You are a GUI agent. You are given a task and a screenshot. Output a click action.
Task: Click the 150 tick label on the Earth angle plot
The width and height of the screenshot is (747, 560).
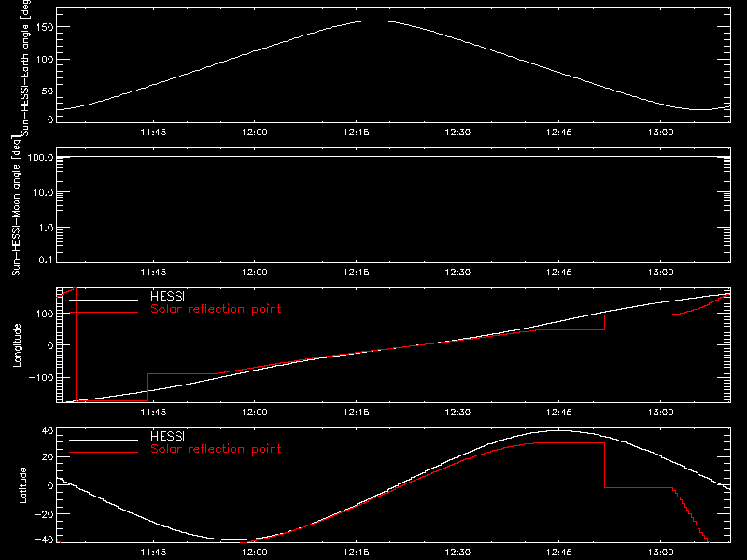(x=45, y=28)
